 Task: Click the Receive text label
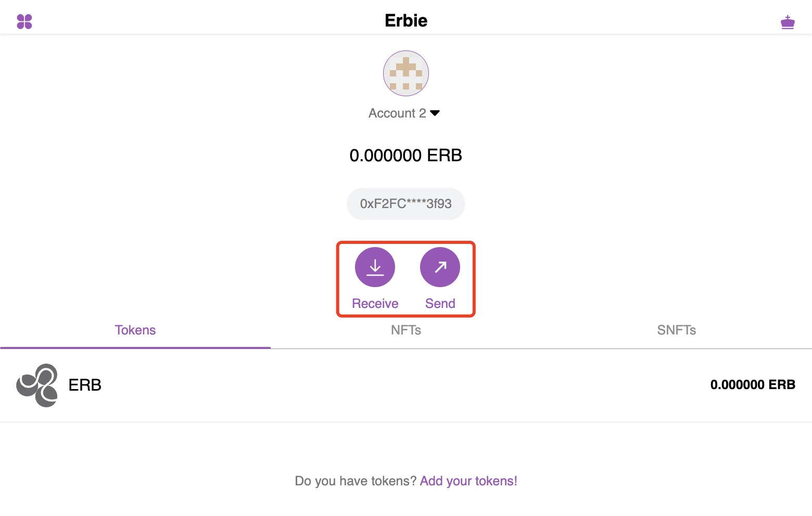click(375, 303)
